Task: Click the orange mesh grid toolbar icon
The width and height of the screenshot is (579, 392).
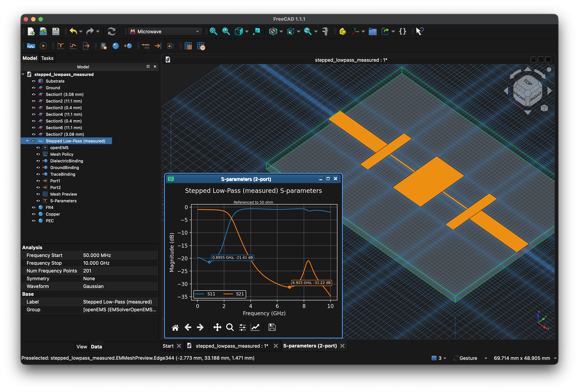Action: (x=188, y=46)
